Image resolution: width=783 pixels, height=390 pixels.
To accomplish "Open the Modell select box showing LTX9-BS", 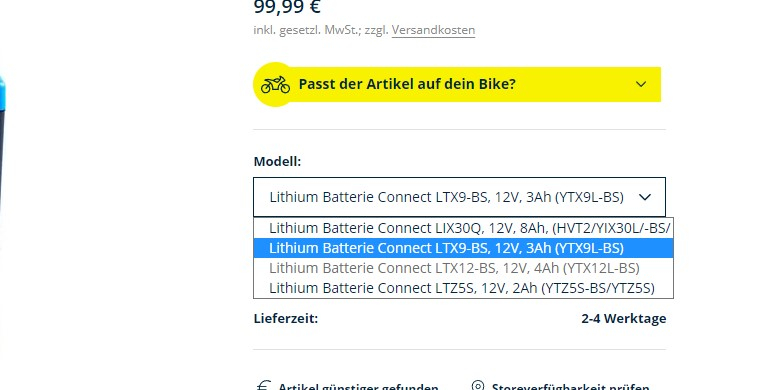I will 459,197.
